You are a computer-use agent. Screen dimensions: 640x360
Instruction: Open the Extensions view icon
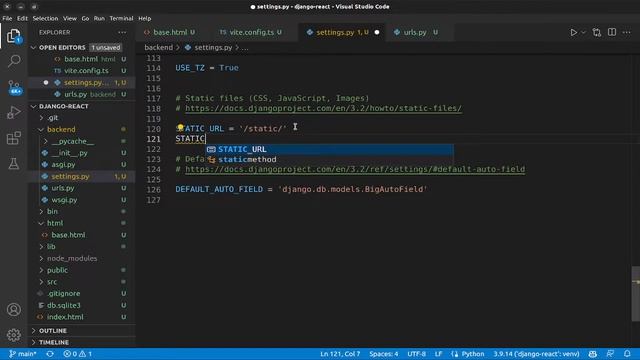[14, 138]
